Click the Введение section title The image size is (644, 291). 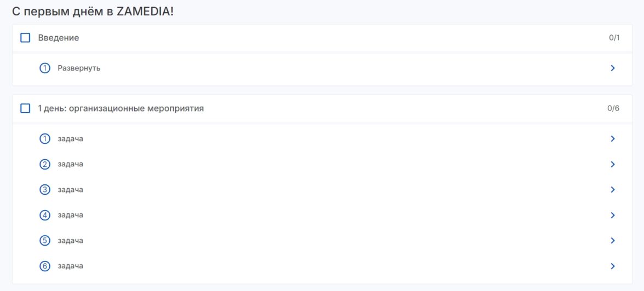click(58, 38)
